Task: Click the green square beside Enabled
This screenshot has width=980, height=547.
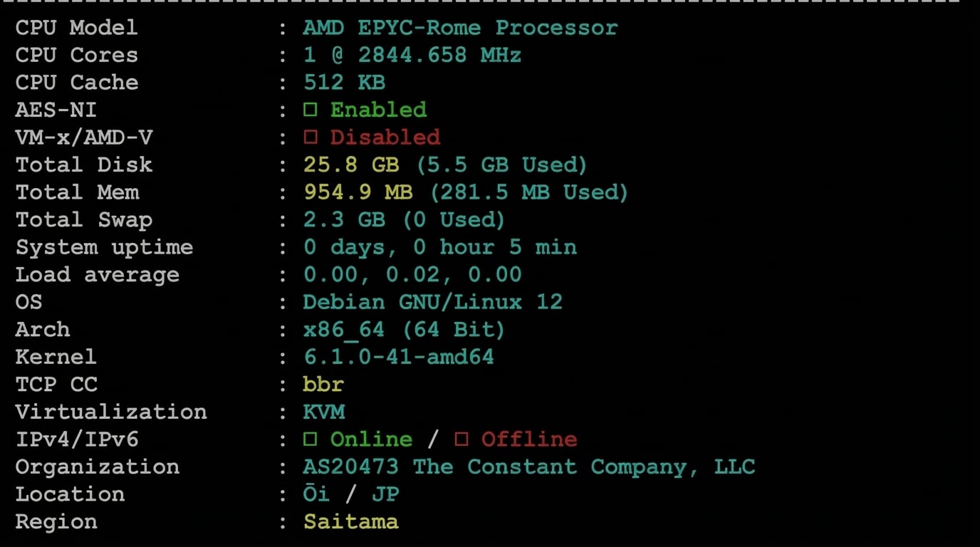Action: (310, 110)
